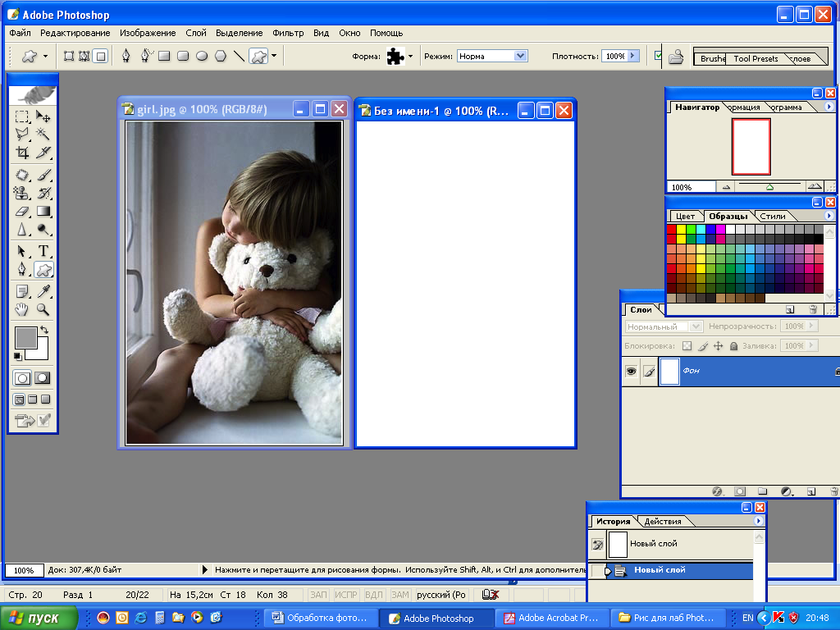Pick the Polygonal Lasso tool
The image size is (840, 630).
[x=22, y=134]
